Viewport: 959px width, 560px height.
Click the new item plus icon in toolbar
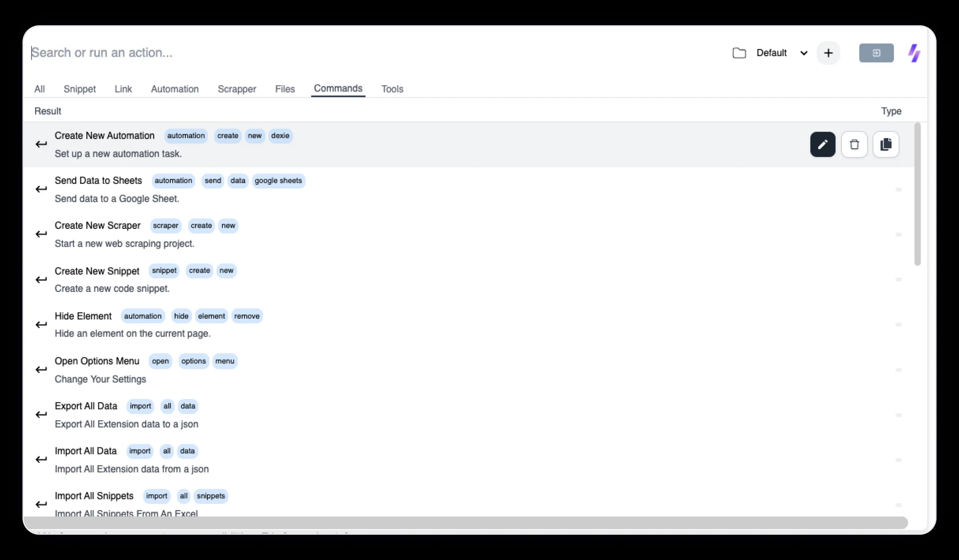(x=828, y=53)
